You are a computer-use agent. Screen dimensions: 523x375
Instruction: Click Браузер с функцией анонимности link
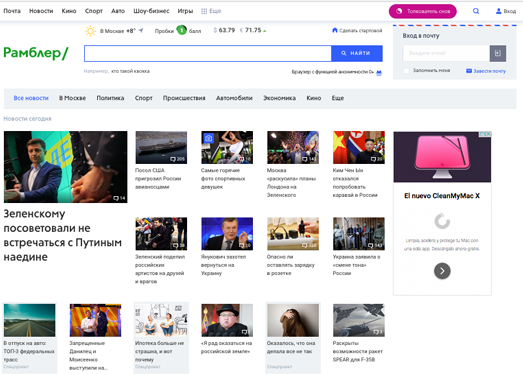pos(333,72)
